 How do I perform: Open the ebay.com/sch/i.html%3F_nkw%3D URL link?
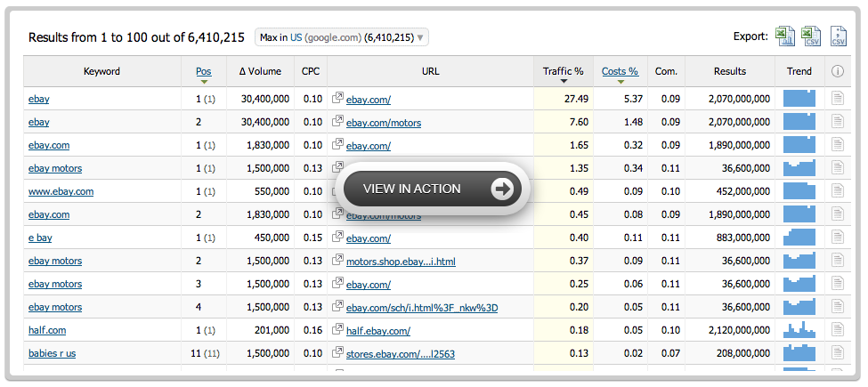click(x=422, y=308)
